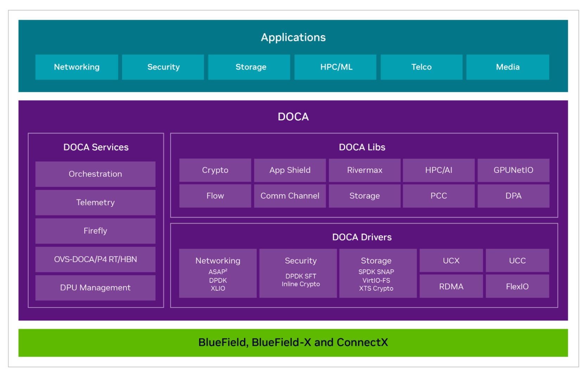The image size is (588, 375).
Task: Click the XLIO text in Networking drivers
Action: point(218,288)
